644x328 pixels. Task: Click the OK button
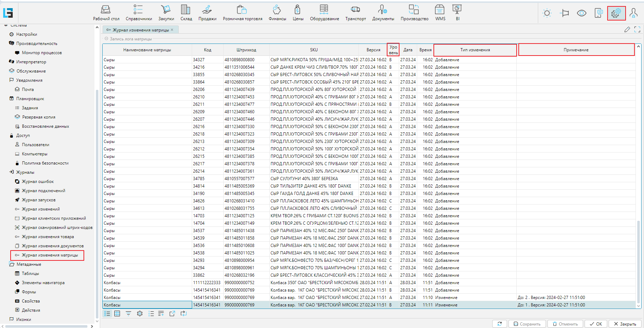click(596, 324)
